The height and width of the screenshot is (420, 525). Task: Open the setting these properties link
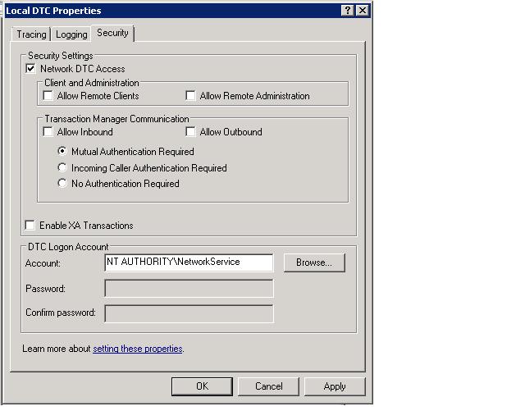[138, 349]
